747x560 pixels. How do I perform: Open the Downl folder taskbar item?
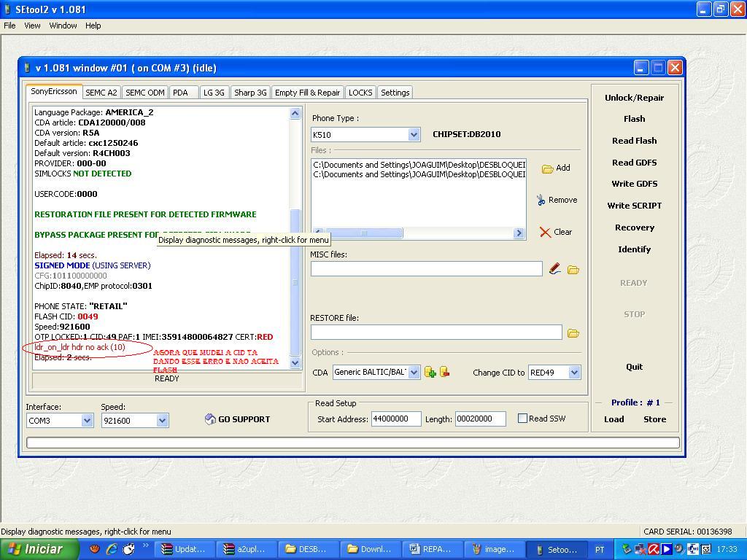click(x=370, y=550)
